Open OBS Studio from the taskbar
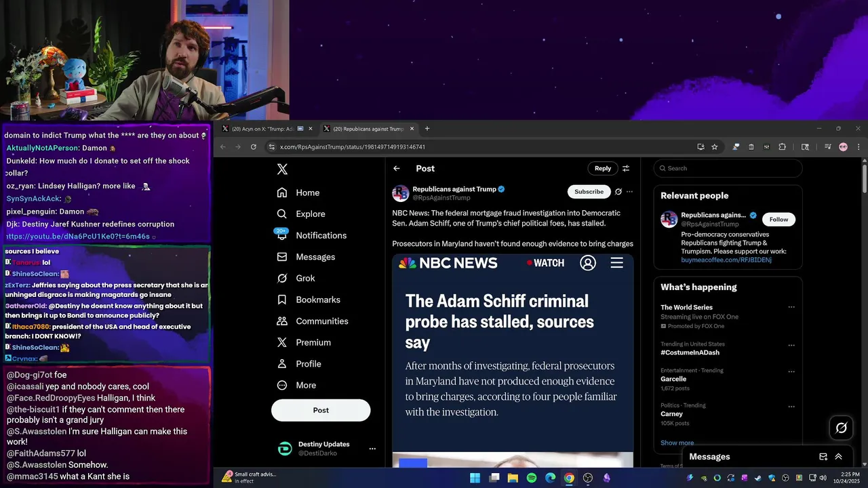868x488 pixels. [x=588, y=478]
